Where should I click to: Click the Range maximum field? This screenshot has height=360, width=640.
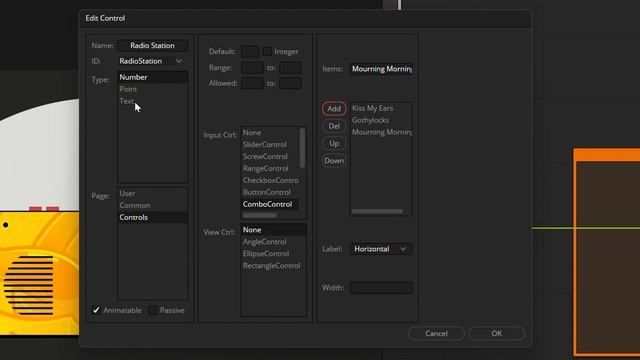coord(290,68)
